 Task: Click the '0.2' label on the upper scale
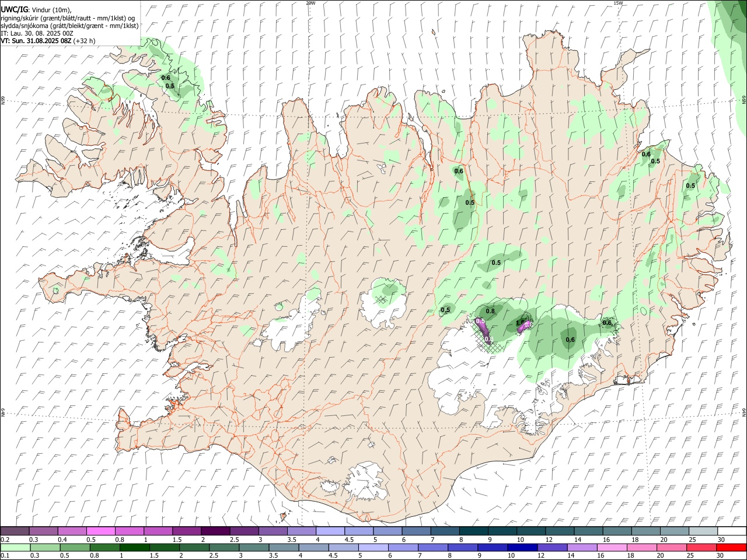point(5,540)
